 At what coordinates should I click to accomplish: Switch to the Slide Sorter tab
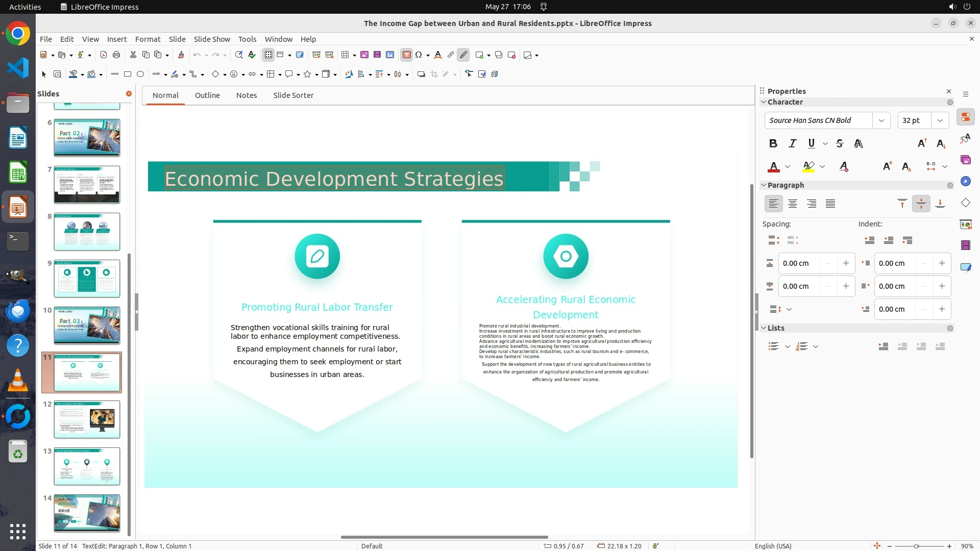(293, 95)
